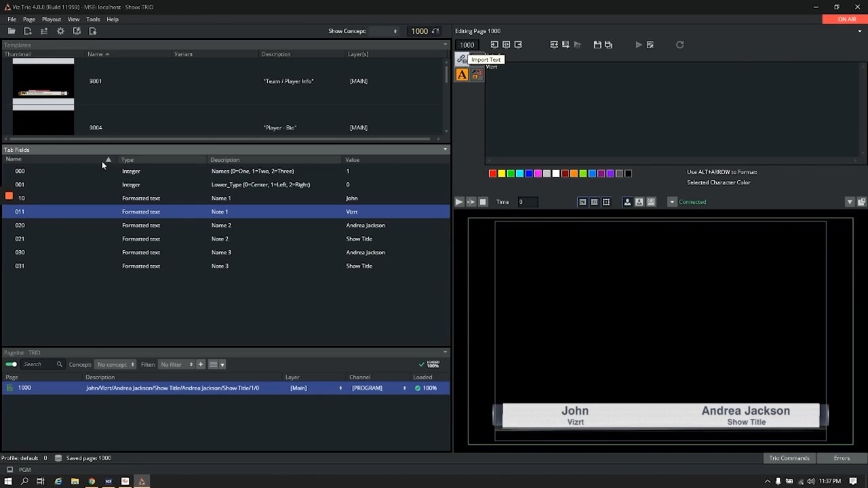Open the Connected status dropdown arrow
The width and height of the screenshot is (868, 488).
tap(672, 202)
